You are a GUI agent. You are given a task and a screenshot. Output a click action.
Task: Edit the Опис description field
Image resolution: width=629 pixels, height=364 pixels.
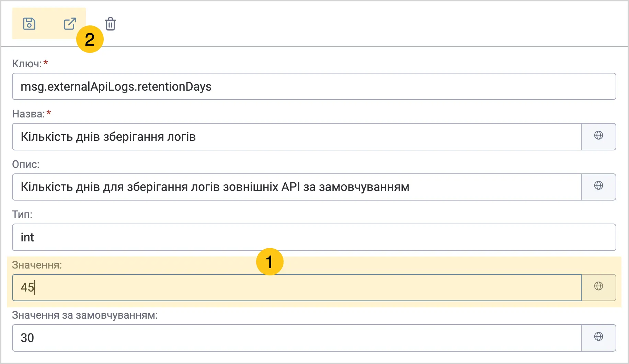point(297,187)
